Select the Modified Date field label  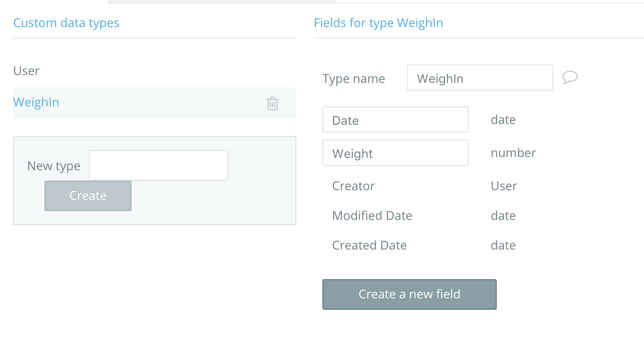[x=372, y=216]
